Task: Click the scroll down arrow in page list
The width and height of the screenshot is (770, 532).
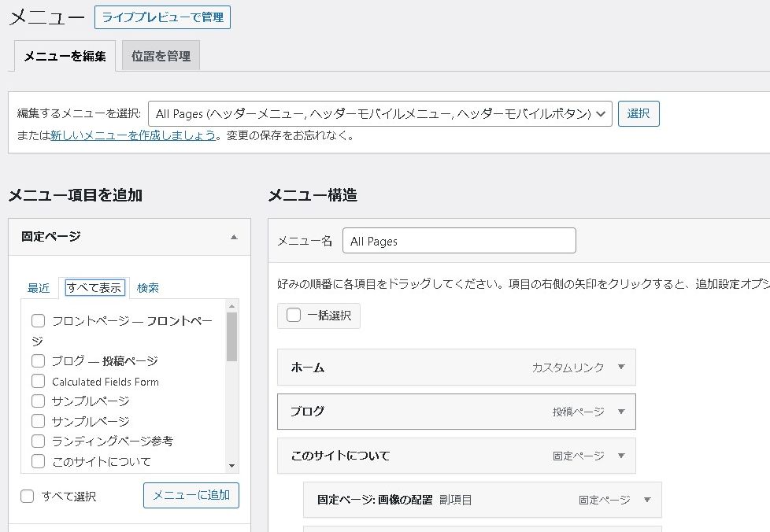Action: (231, 465)
